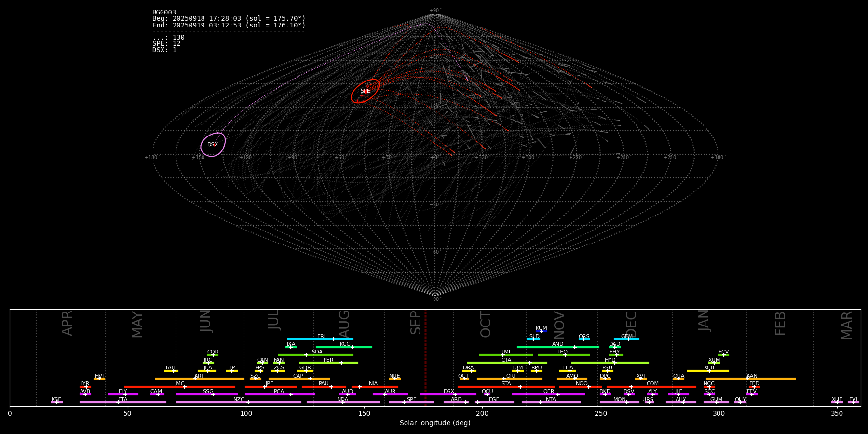868x434 pixels.
Task: Click the 'Beg: 20250918 17:28:03' line
Action: [229, 19]
